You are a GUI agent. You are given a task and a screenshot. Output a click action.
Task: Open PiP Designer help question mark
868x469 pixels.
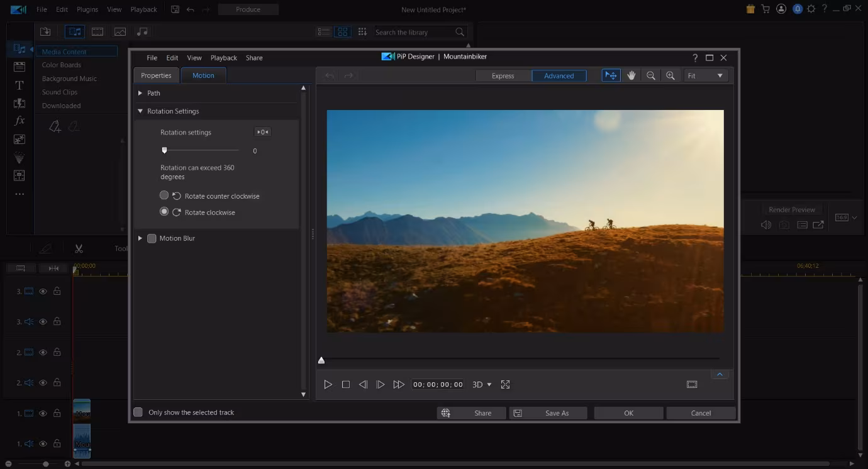(x=695, y=57)
